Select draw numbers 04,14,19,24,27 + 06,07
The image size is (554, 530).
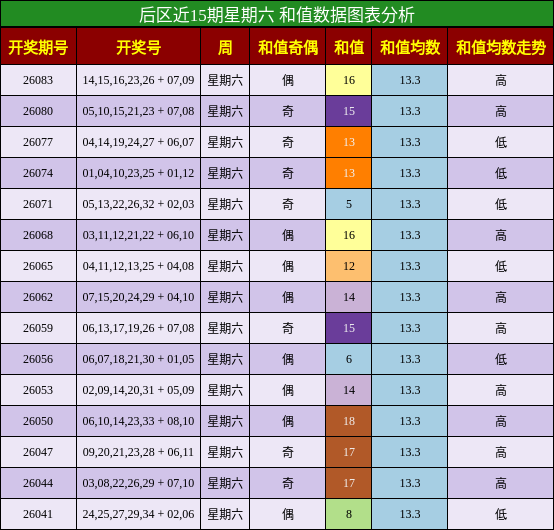[x=138, y=142]
